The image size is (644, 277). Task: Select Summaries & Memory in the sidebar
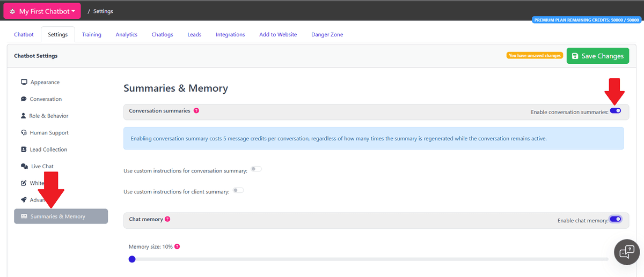click(x=61, y=216)
